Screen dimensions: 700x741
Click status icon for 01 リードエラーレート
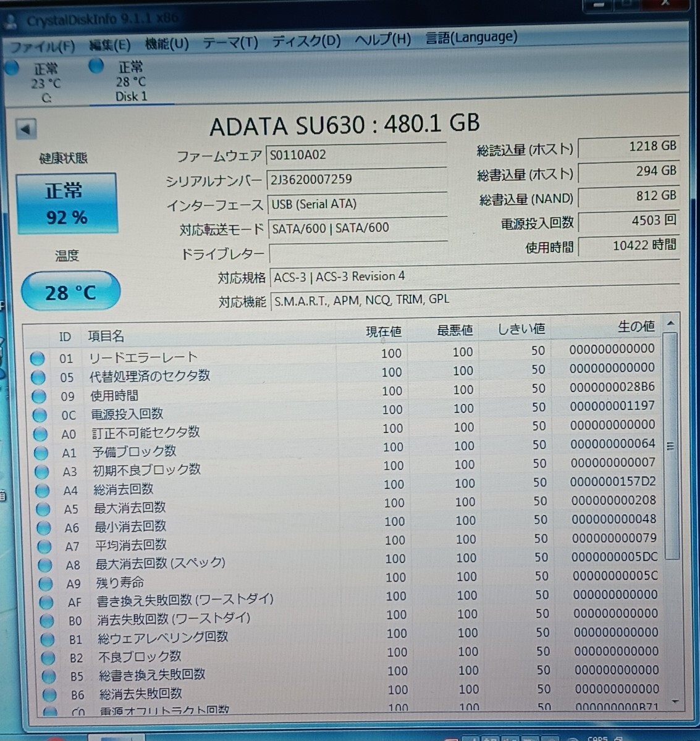point(37,358)
